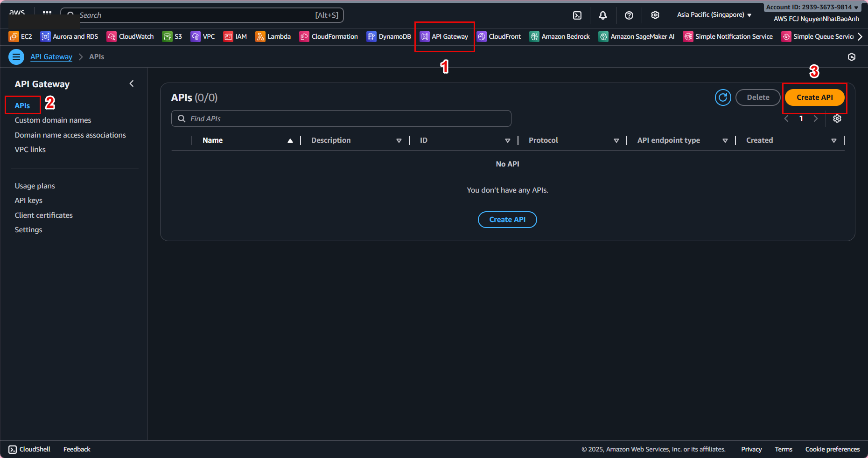This screenshot has width=868, height=458.
Task: Open Client certificates in the sidebar
Action: [x=44, y=215]
